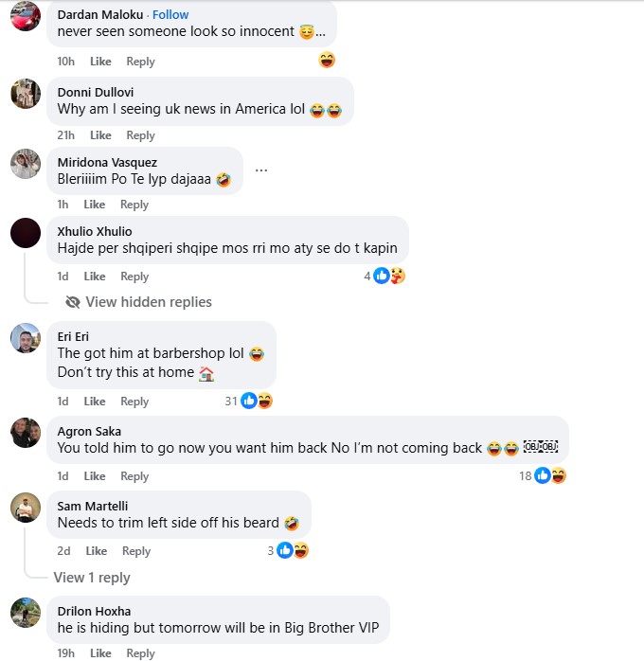Click the hidden replies eye icon
The image size is (644, 661).
click(x=72, y=302)
